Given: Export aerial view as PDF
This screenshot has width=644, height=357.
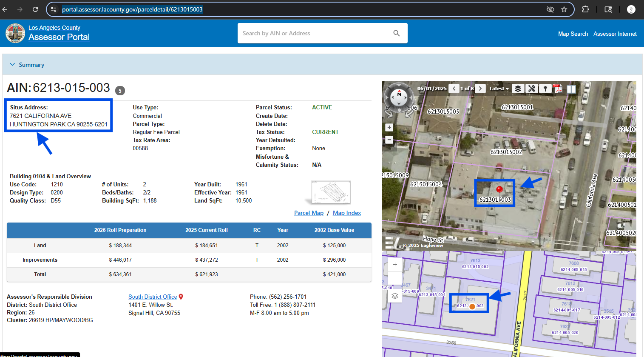Looking at the screenshot, I should (x=558, y=89).
